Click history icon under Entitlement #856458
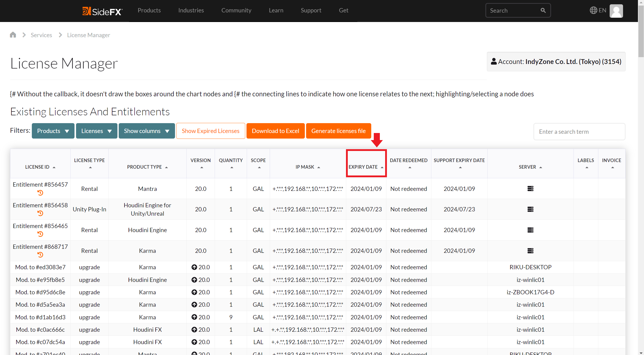 (40, 213)
